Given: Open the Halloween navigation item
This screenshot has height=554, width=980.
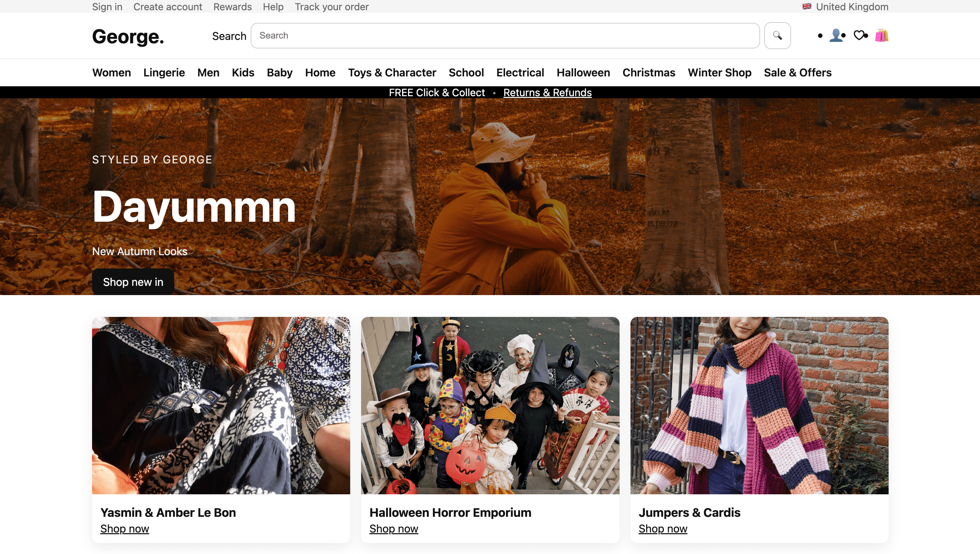Looking at the screenshot, I should click(x=583, y=73).
